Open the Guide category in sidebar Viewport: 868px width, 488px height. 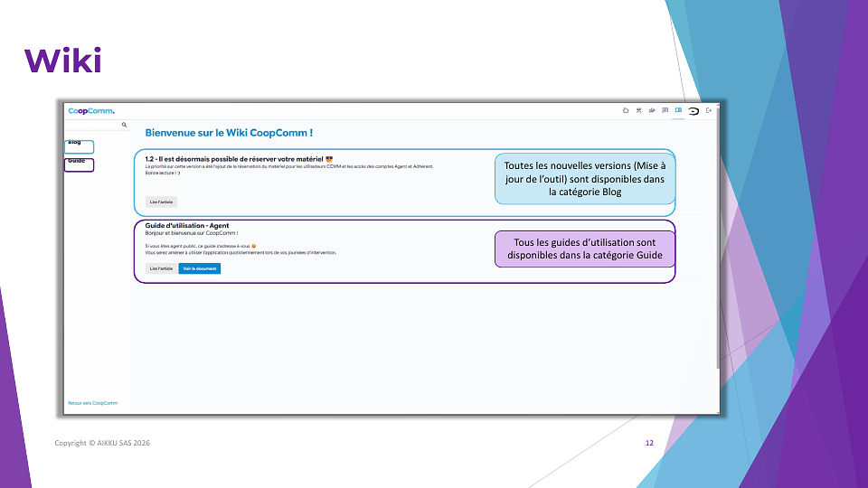click(x=77, y=162)
